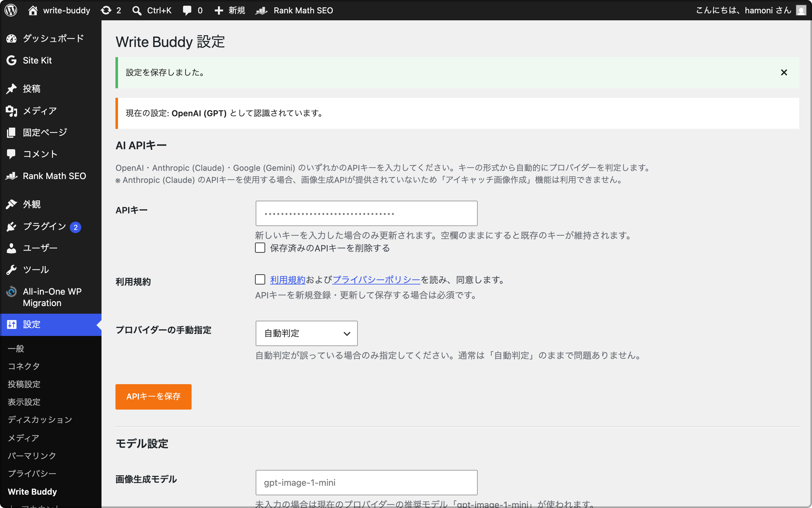
Task: Open パーマリンク settings submenu
Action: coord(32,456)
